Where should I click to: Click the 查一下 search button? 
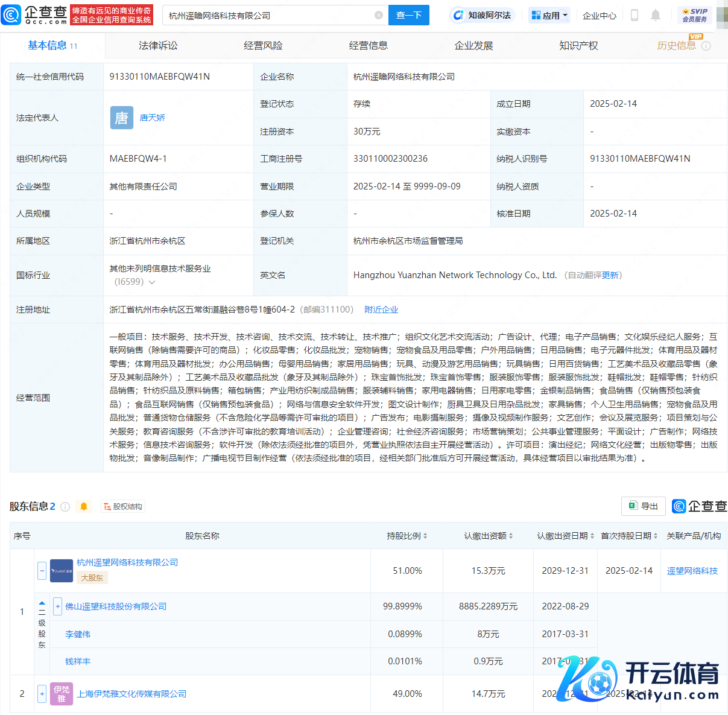pyautogui.click(x=408, y=15)
